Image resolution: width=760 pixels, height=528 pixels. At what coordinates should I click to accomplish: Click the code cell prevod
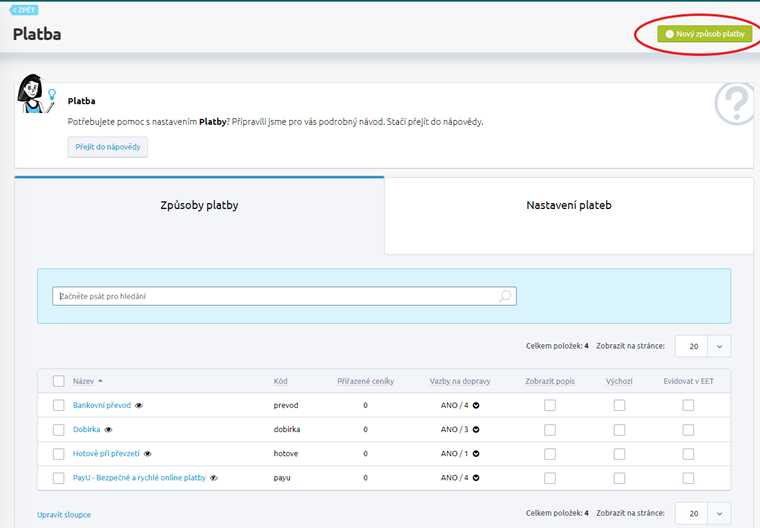point(286,405)
